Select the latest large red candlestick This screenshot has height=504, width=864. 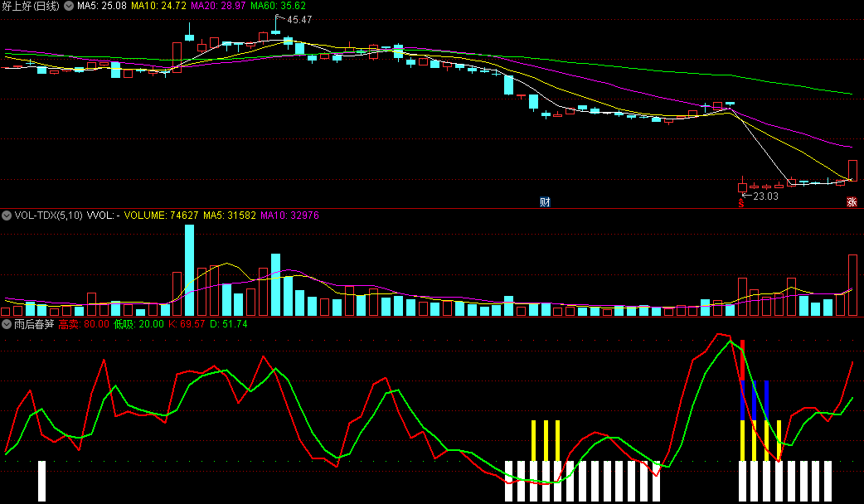852,170
